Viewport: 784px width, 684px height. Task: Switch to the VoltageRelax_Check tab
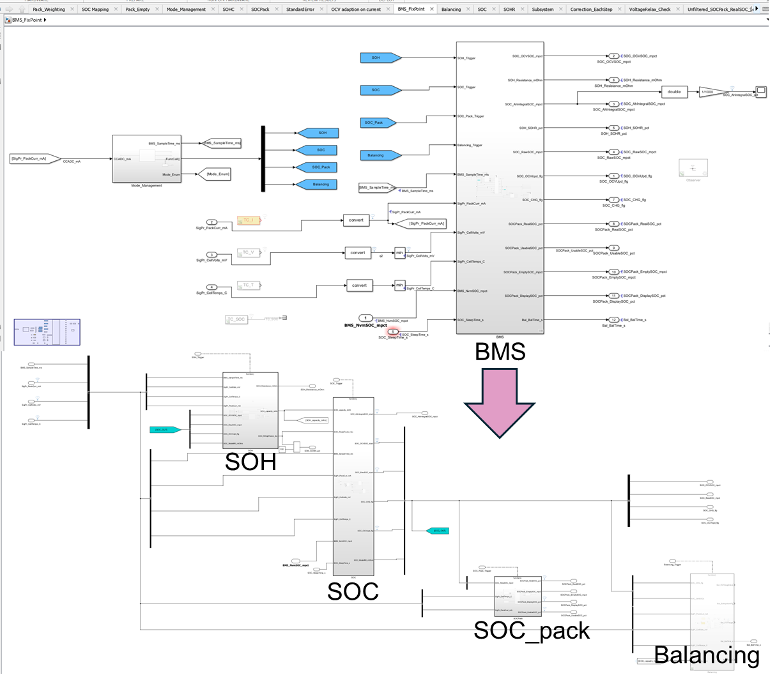pos(649,10)
